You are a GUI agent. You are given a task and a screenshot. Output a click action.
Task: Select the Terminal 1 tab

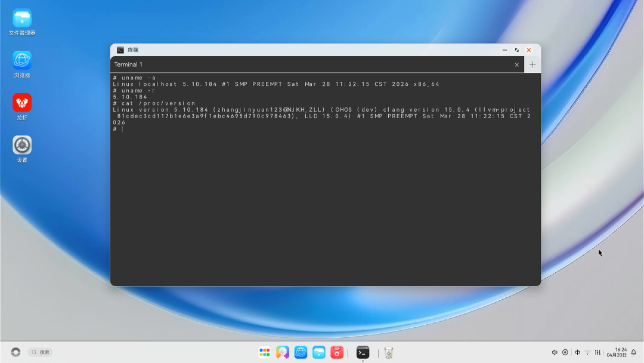click(x=317, y=64)
